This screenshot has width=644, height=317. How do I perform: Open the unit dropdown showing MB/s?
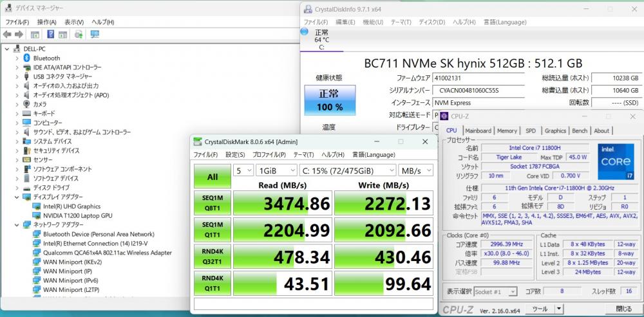click(x=415, y=170)
